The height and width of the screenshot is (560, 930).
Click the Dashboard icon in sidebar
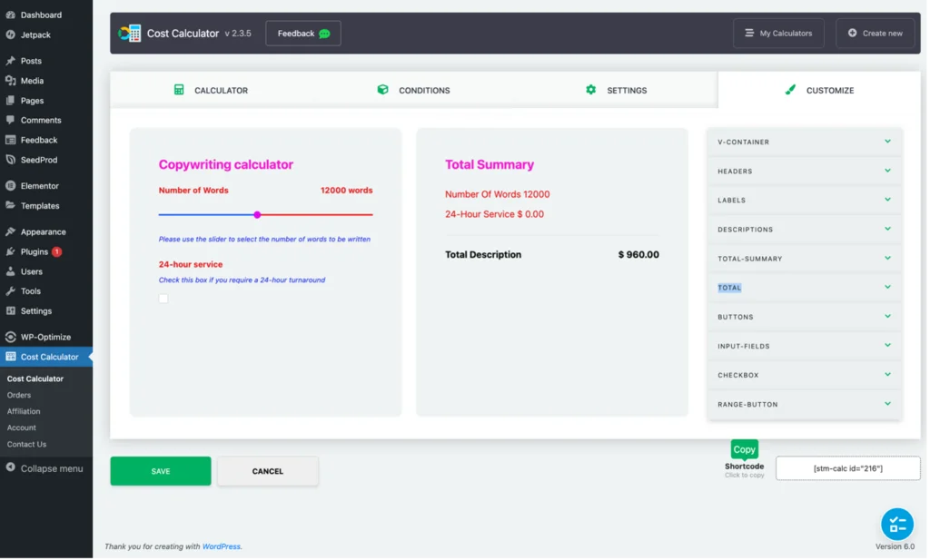tap(11, 15)
